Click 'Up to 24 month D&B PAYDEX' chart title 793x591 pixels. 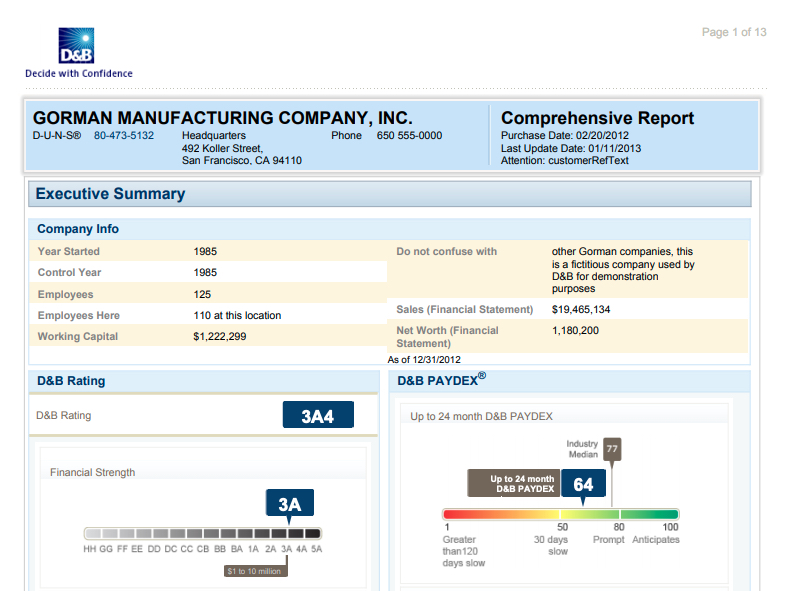point(481,417)
